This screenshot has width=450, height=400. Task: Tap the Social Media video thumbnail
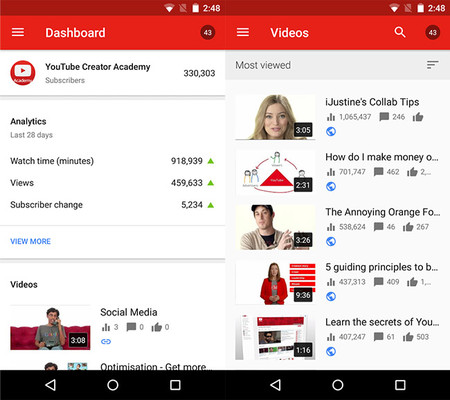click(50, 328)
